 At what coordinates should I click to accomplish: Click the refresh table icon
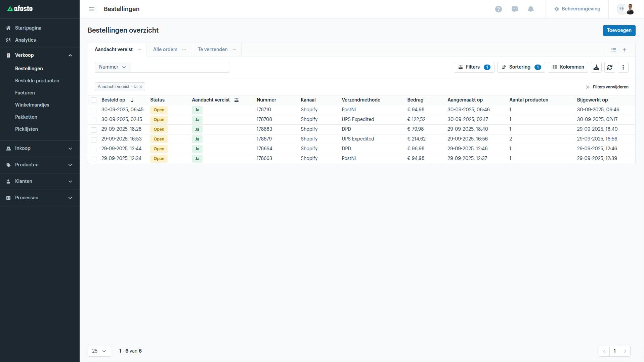(x=610, y=67)
